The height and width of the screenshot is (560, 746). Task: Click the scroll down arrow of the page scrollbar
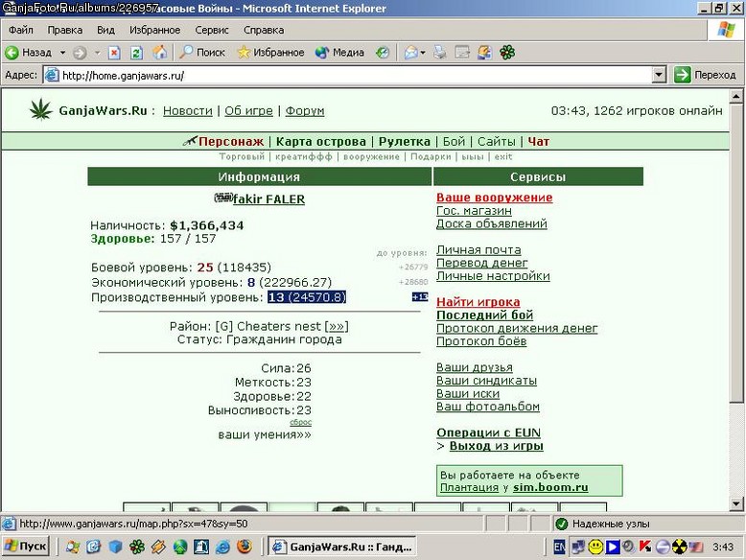[x=736, y=503]
